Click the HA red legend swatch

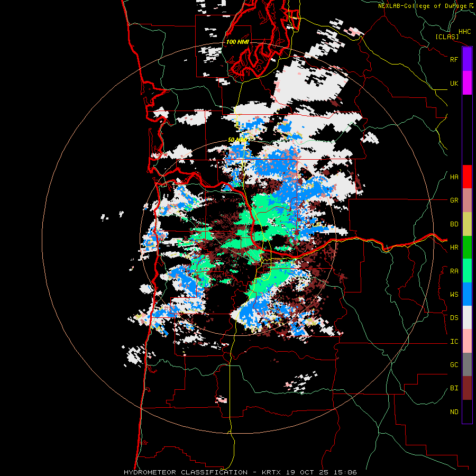tap(467, 177)
